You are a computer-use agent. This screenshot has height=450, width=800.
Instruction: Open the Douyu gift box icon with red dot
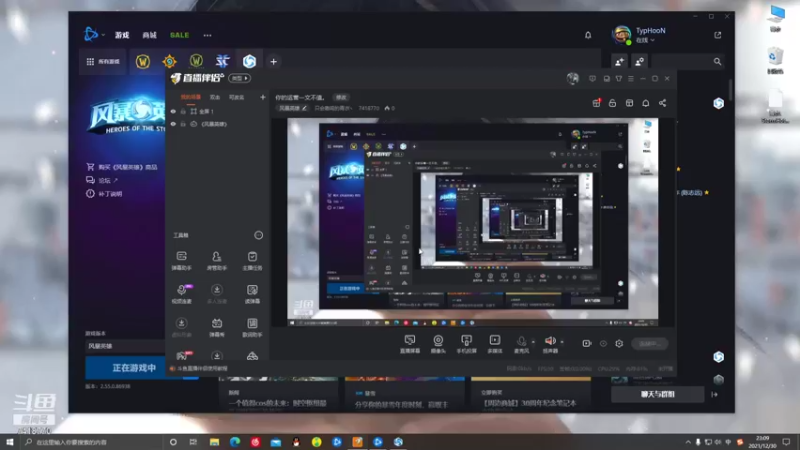[x=596, y=103]
